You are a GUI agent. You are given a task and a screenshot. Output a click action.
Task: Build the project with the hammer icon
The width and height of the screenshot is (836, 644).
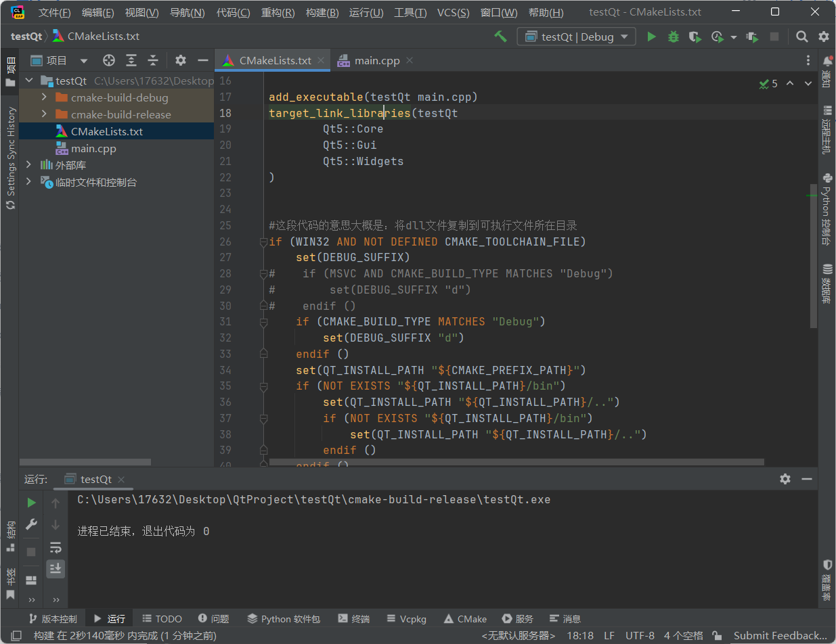(500, 37)
